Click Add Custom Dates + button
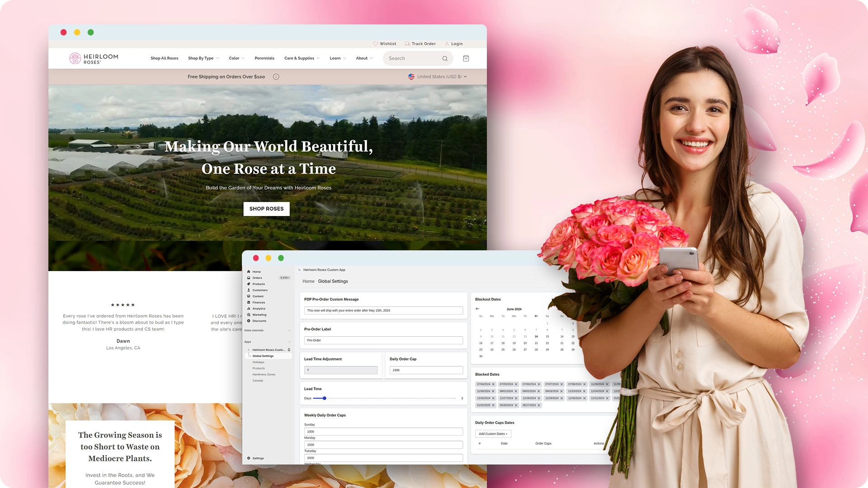 click(x=493, y=434)
